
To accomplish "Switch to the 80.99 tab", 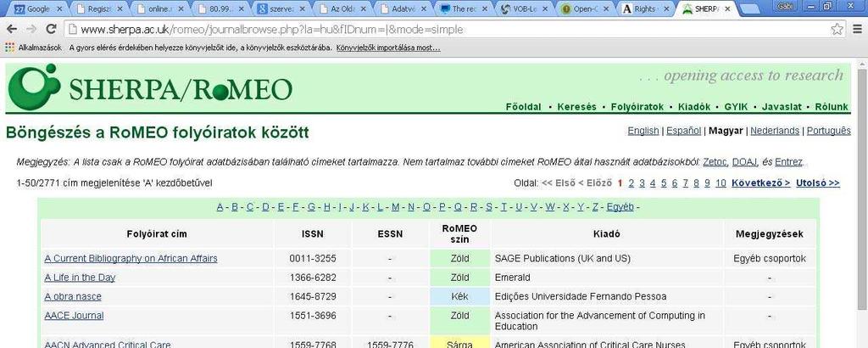I will coord(220,8).
